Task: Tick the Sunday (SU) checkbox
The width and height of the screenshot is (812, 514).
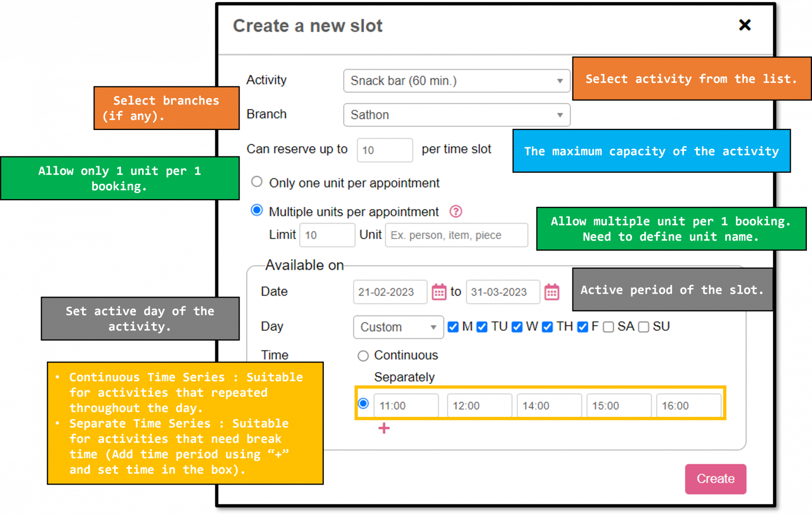Action: (644, 327)
